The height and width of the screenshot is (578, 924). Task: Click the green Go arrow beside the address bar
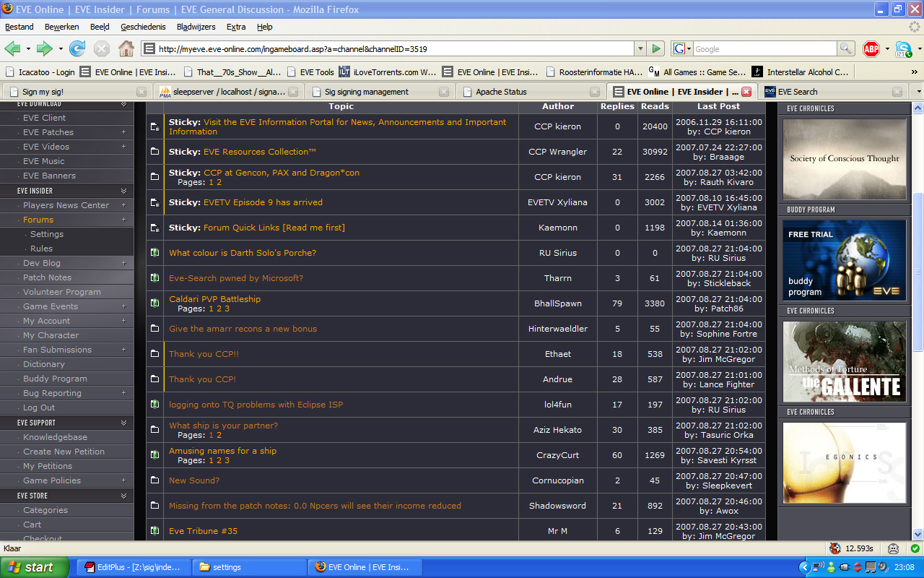tap(656, 48)
